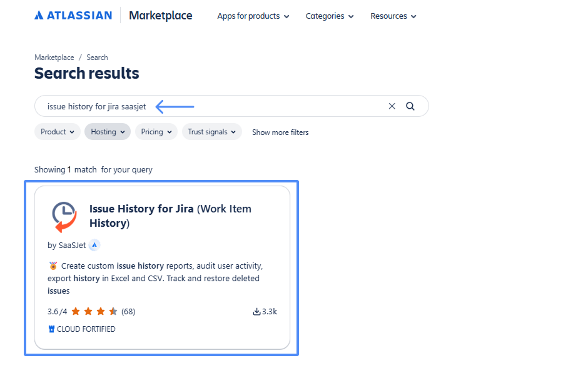Screen dimensions: 588x373
Task: Click the Cloud Fortified shield badge
Action: [x=51, y=329]
